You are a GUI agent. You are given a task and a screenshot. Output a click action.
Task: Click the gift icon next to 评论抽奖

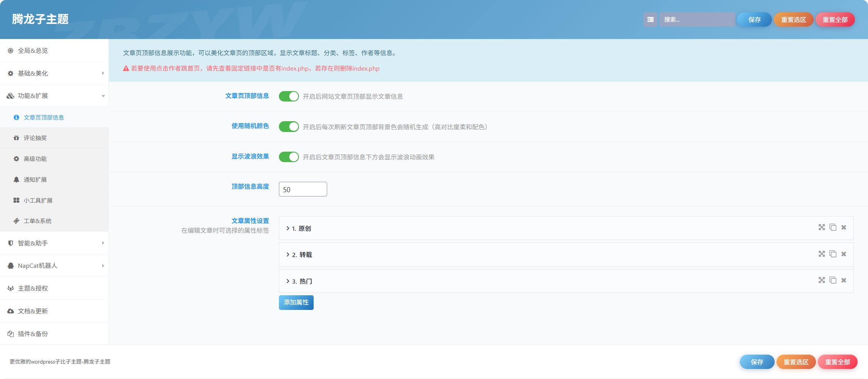pos(16,138)
